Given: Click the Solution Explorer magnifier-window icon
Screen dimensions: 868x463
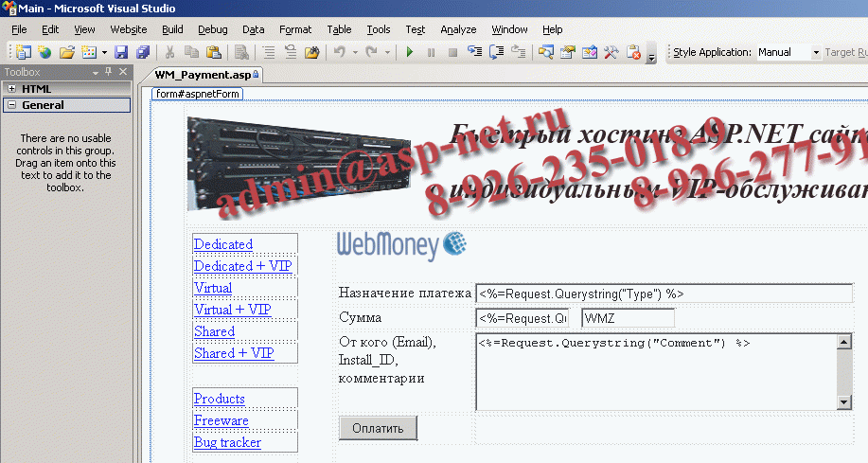Looking at the screenshot, I should click(x=546, y=52).
